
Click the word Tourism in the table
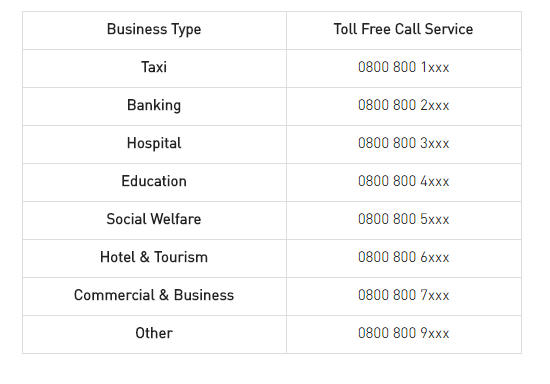181,257
